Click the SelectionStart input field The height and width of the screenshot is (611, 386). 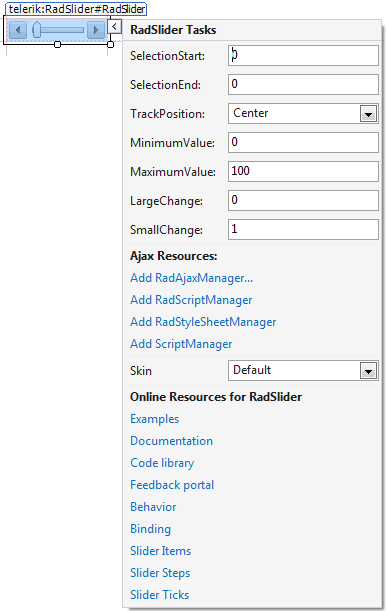(x=303, y=55)
